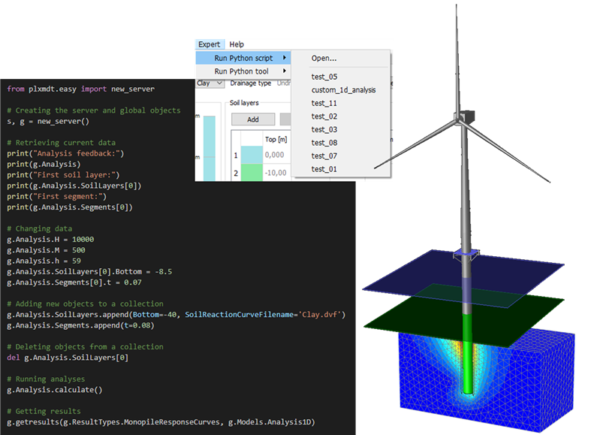
Task: Click the 'g.Analysis.H = 10000' code line
Action: click(x=50, y=239)
